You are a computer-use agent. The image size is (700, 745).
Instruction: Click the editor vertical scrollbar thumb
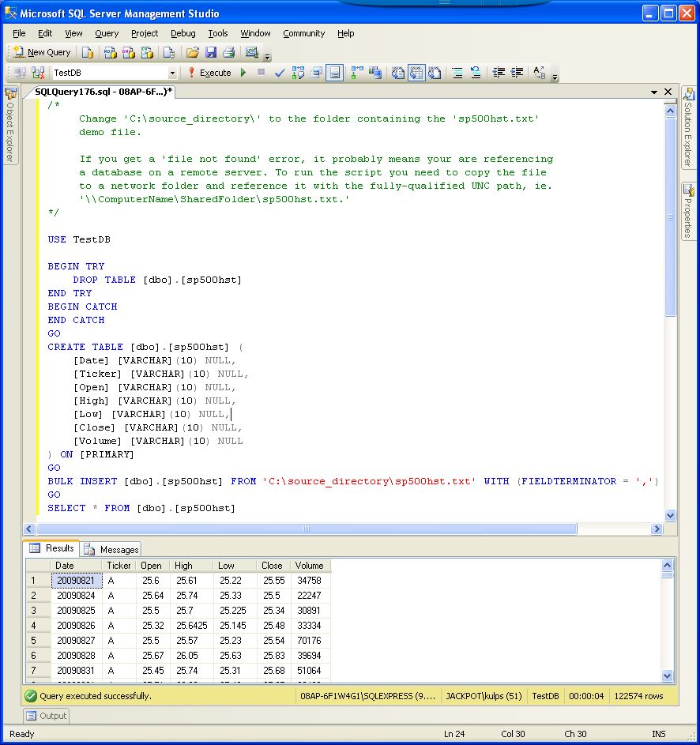click(670, 217)
